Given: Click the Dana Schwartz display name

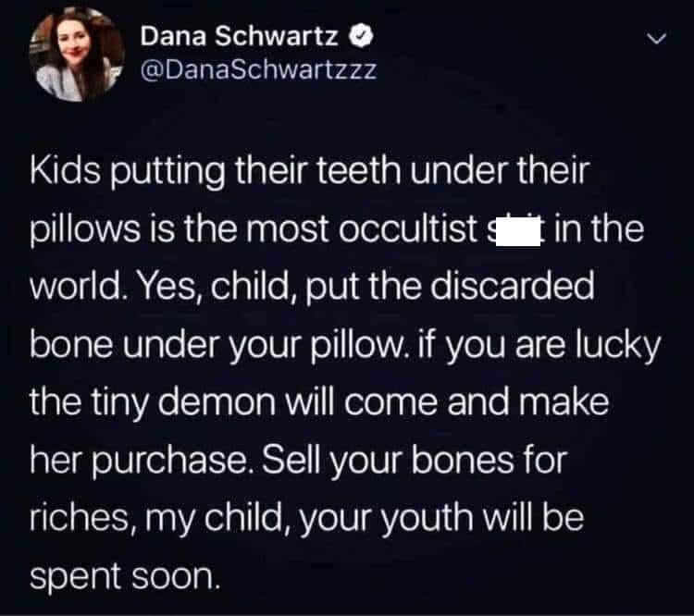Looking at the screenshot, I should 240,36.
